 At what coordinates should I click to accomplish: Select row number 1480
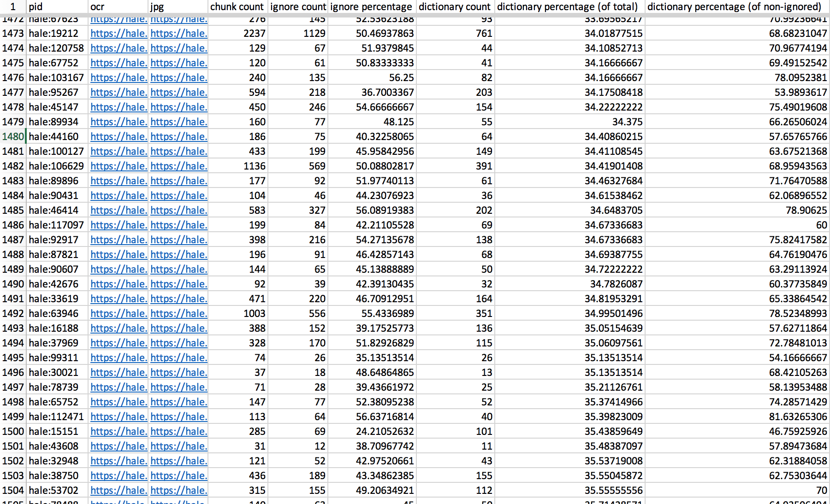[13, 136]
